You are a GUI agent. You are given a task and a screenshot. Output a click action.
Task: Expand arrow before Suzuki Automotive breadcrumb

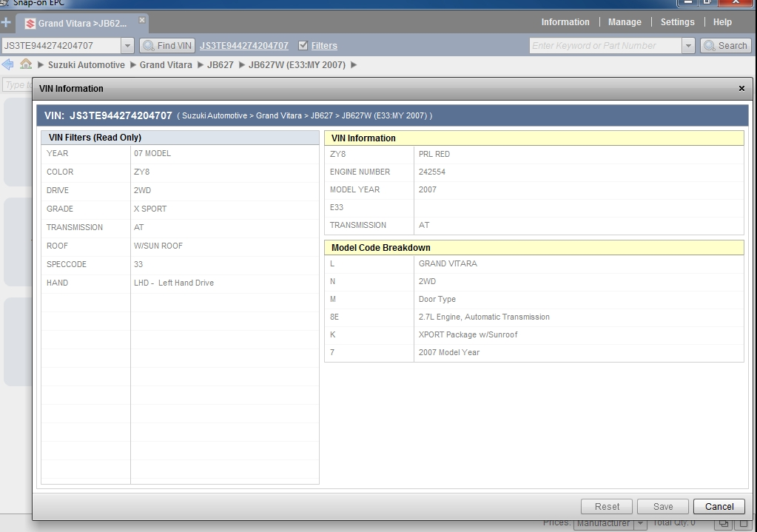click(x=41, y=64)
